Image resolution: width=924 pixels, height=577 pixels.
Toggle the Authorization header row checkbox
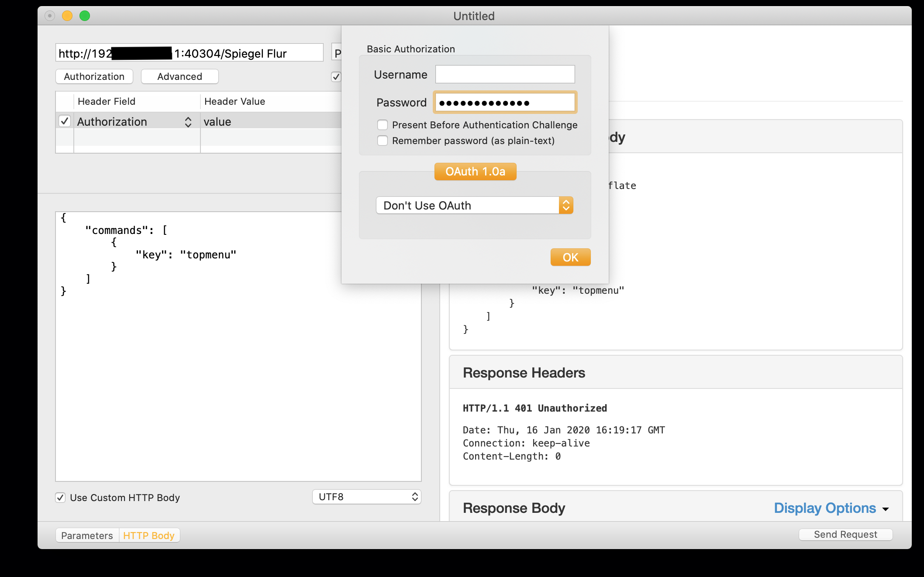(x=65, y=121)
